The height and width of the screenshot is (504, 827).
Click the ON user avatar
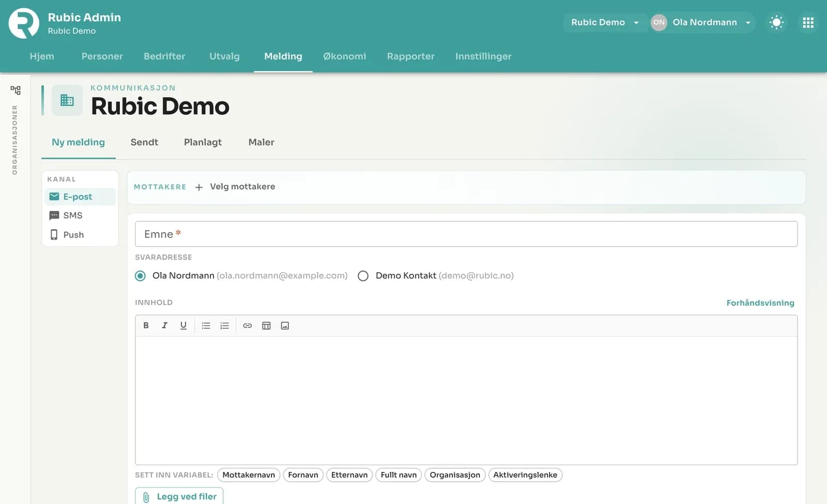point(658,22)
